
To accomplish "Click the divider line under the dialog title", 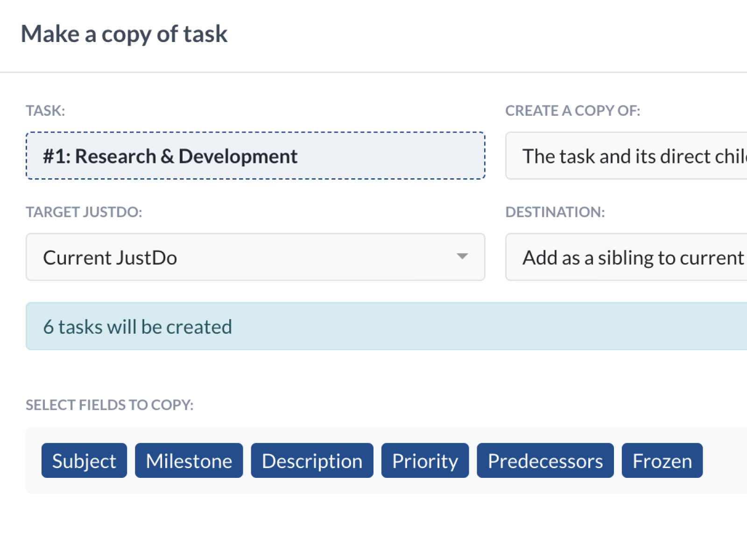I will pyautogui.click(x=373, y=72).
